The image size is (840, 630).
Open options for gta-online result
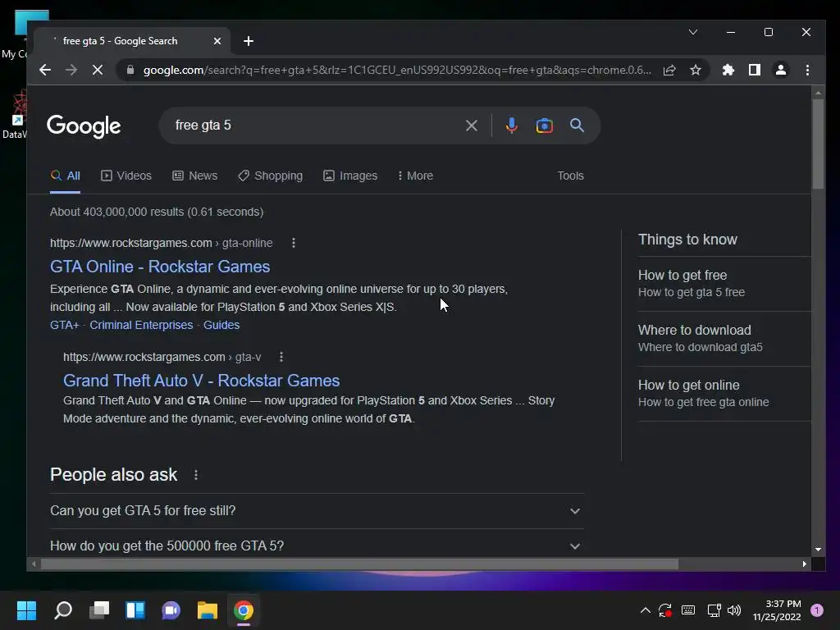294,243
